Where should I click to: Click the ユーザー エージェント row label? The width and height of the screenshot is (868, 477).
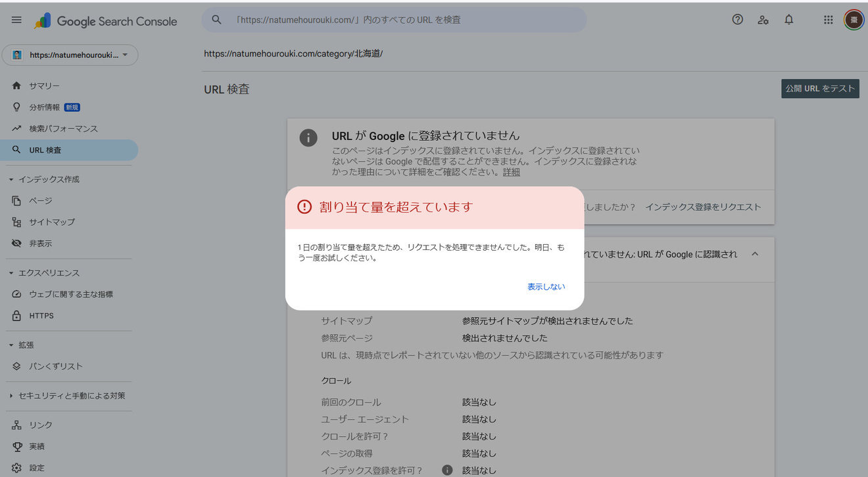[365, 419]
